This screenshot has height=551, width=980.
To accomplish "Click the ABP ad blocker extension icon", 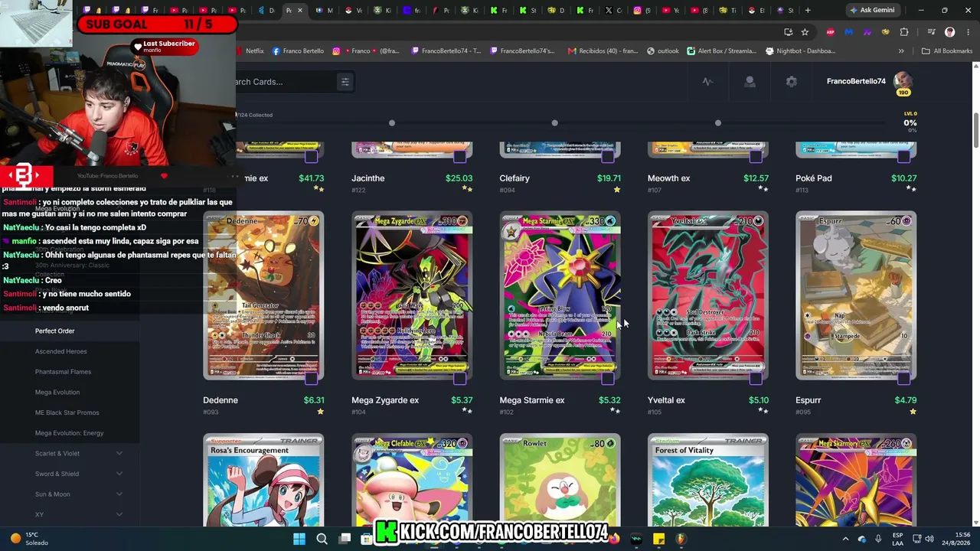I will tap(831, 32).
